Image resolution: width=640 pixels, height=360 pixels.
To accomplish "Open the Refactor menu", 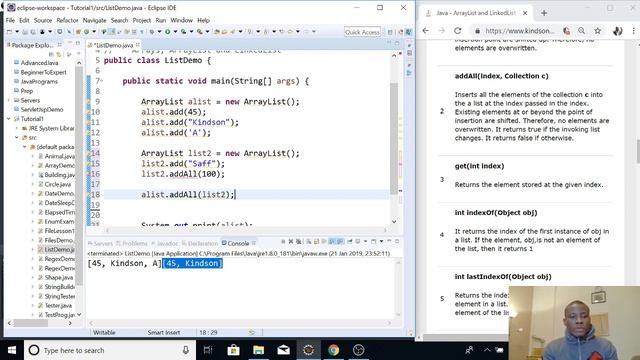I will (67, 20).
